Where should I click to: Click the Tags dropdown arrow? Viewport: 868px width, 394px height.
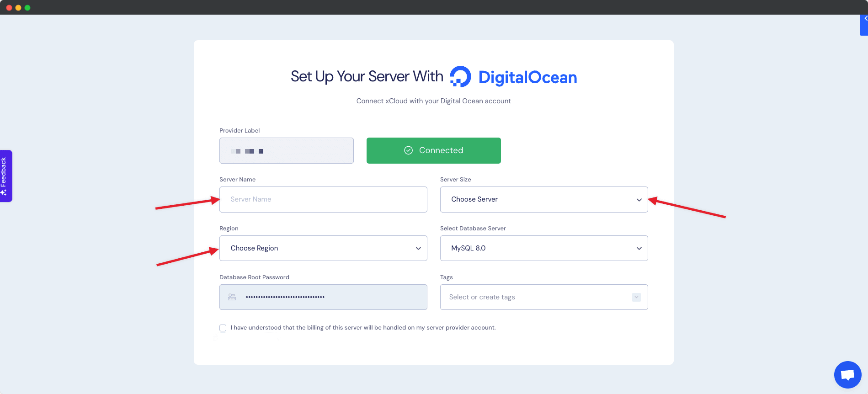636,297
